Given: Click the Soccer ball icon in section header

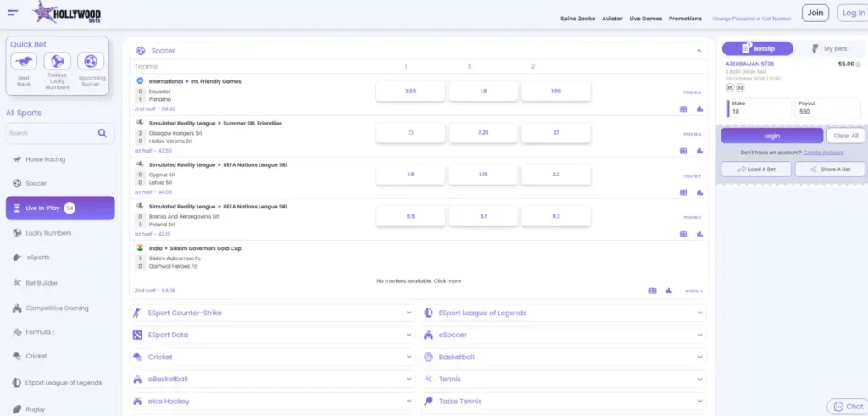Looking at the screenshot, I should tap(142, 50).
